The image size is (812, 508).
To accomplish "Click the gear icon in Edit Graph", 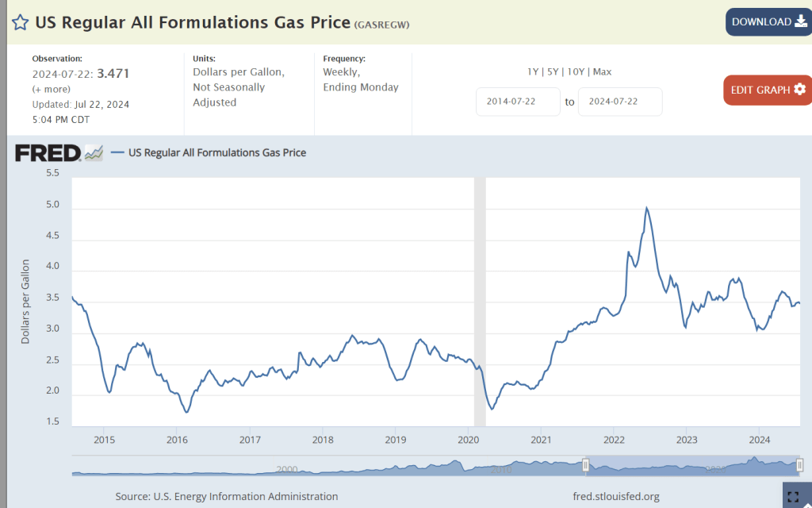I will pos(799,89).
